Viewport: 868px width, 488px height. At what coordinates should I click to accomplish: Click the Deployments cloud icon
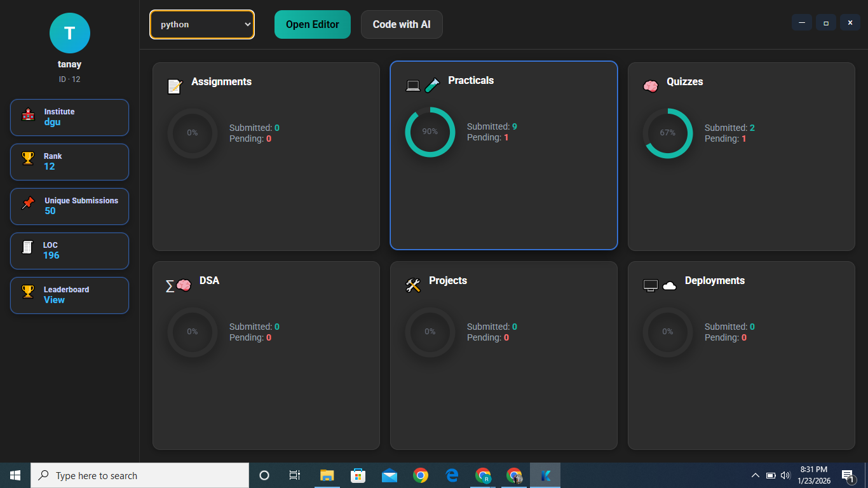coord(670,286)
